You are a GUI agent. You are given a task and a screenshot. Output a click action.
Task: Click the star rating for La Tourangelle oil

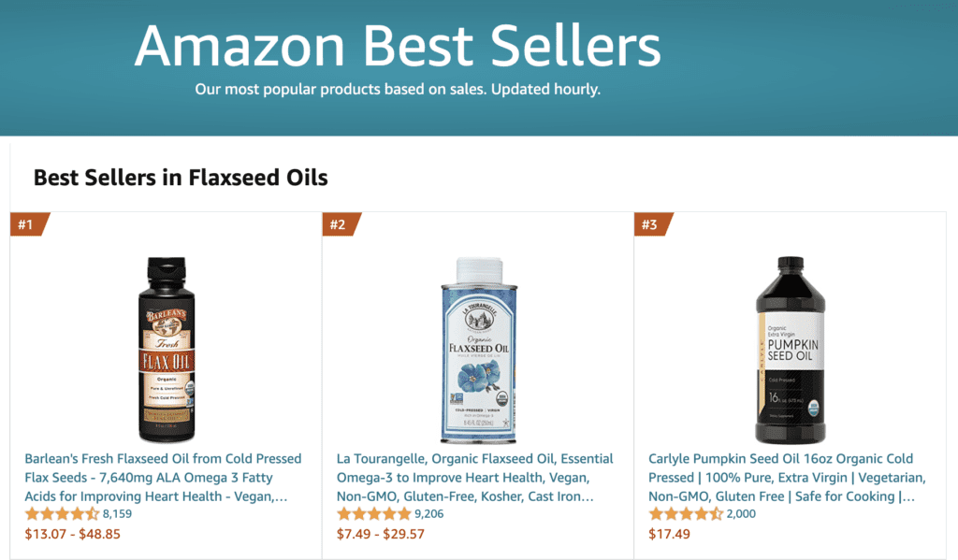click(x=373, y=514)
